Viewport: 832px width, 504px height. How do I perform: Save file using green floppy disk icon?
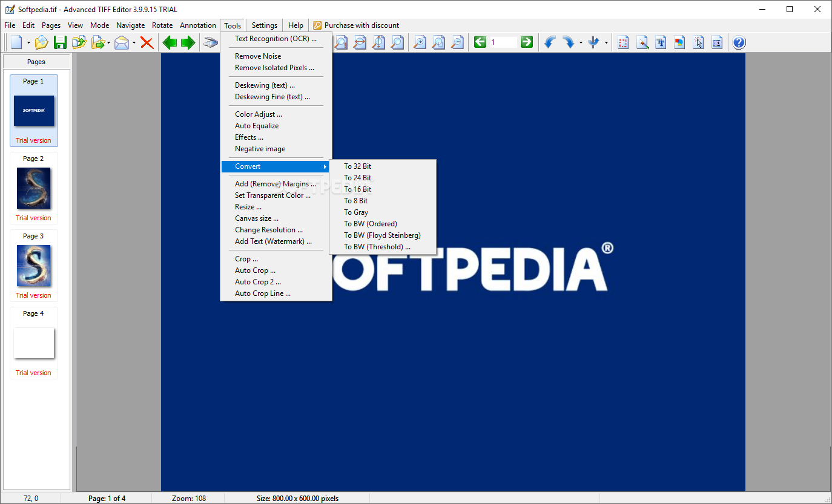[60, 42]
